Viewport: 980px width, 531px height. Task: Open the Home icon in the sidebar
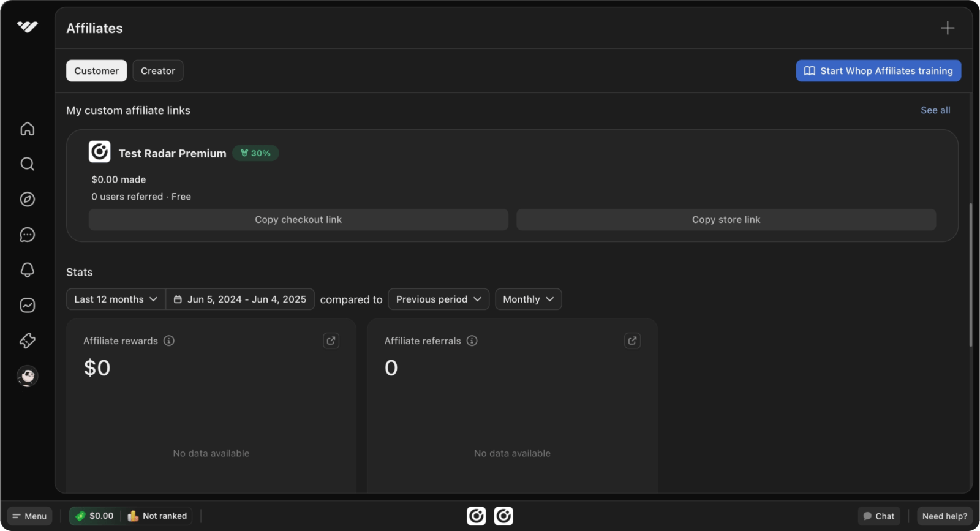pyautogui.click(x=28, y=129)
